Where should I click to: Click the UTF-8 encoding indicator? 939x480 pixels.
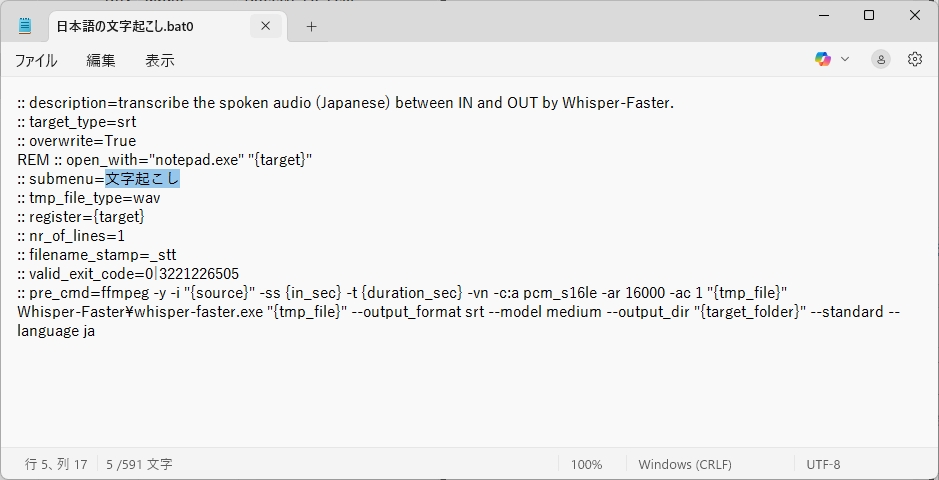[x=823, y=464]
